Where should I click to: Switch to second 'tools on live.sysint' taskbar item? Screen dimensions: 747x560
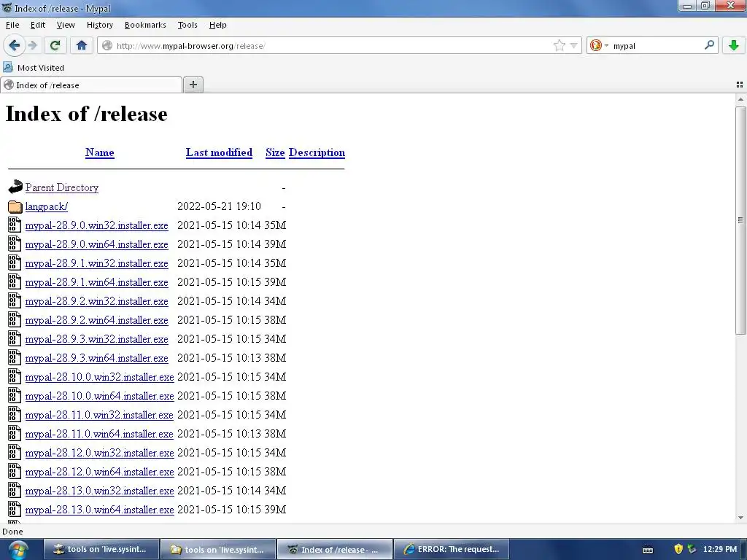point(218,550)
